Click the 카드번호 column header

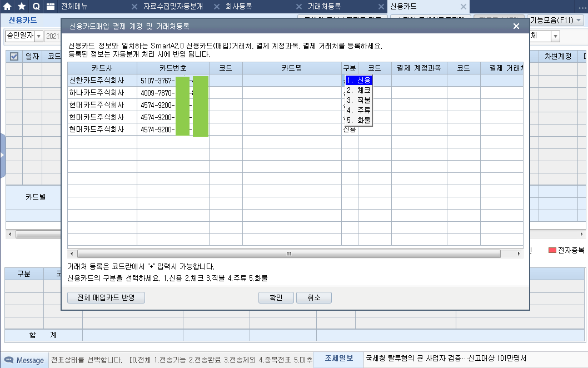point(173,68)
